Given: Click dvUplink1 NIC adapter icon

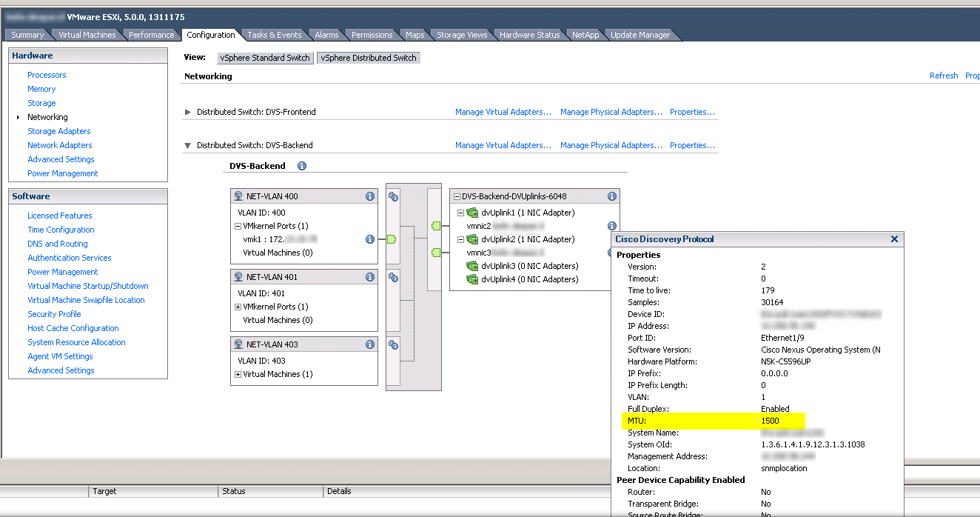Looking at the screenshot, I should pyautogui.click(x=472, y=213).
